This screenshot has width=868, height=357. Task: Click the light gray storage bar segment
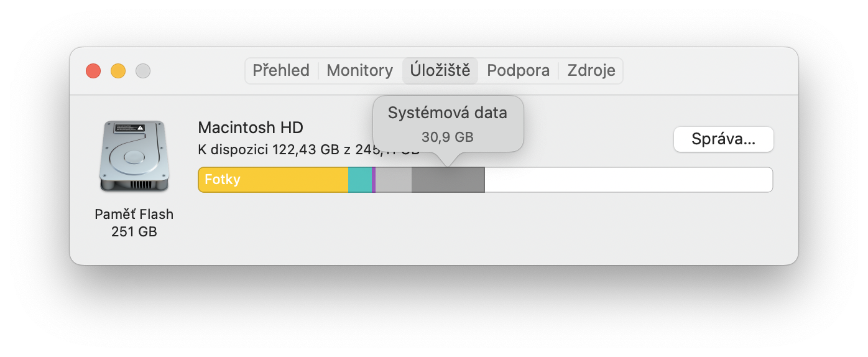(394, 180)
